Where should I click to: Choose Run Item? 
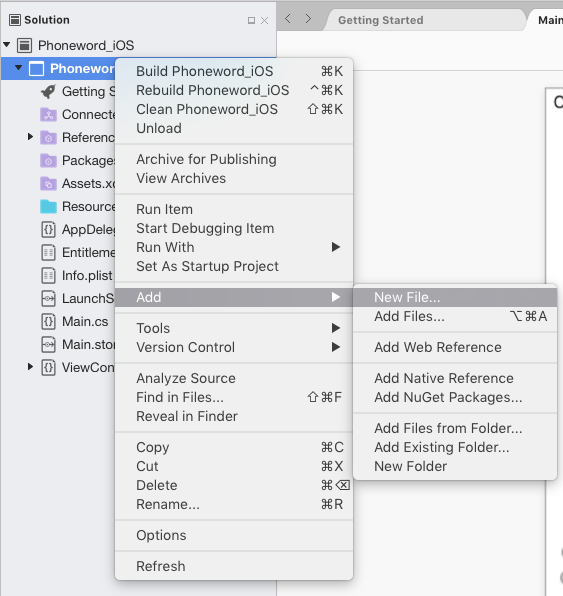[x=234, y=209]
